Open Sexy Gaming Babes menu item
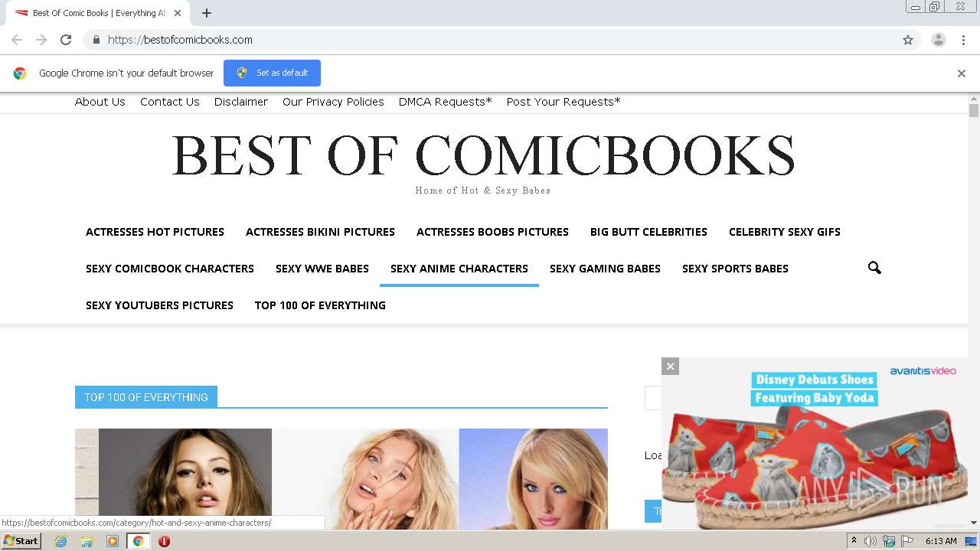Screen dimensions: 980x551 (605, 269)
